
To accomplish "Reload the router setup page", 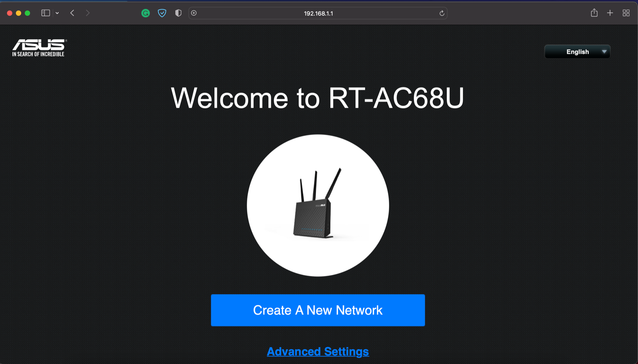I will [442, 13].
